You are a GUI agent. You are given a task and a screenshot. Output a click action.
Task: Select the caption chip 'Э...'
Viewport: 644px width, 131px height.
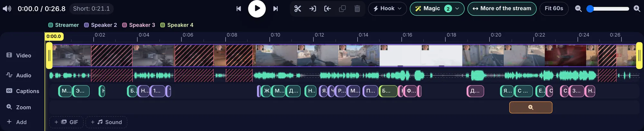coord(81,91)
